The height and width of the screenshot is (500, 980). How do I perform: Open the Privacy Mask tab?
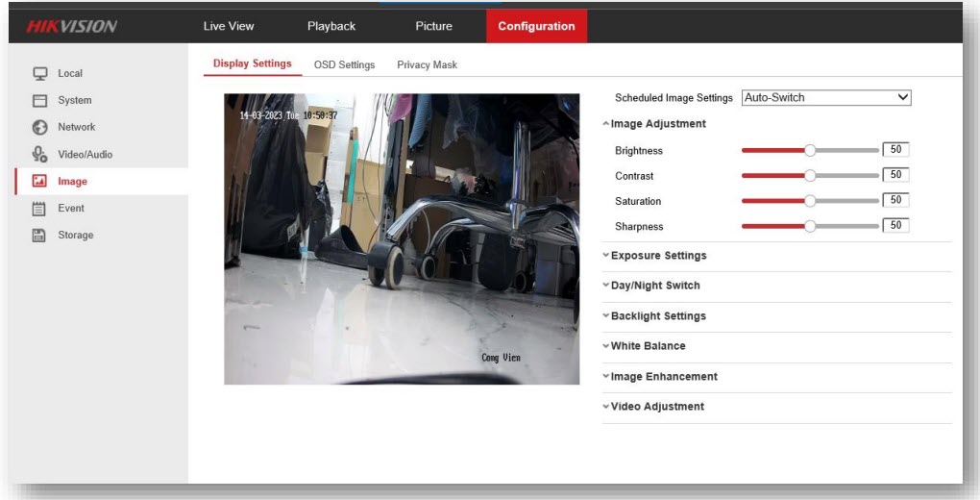coord(427,64)
